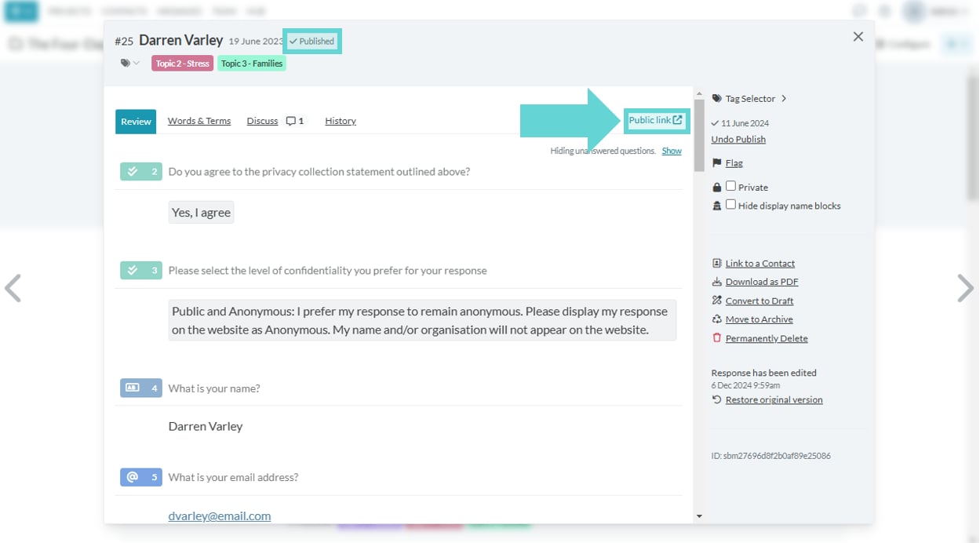Click the Discuss comment bubble icon
Screen dimensions: 980x543
pyautogui.click(x=291, y=121)
